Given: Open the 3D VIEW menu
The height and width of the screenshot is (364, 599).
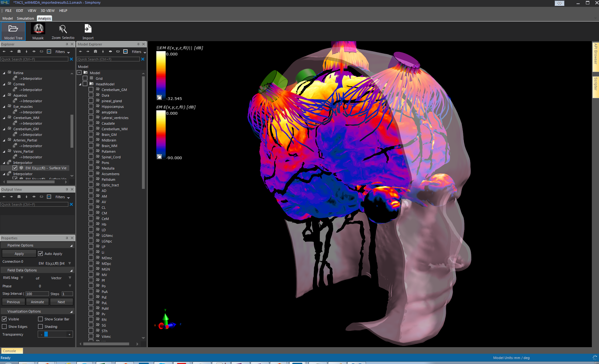Looking at the screenshot, I should [x=47, y=11].
